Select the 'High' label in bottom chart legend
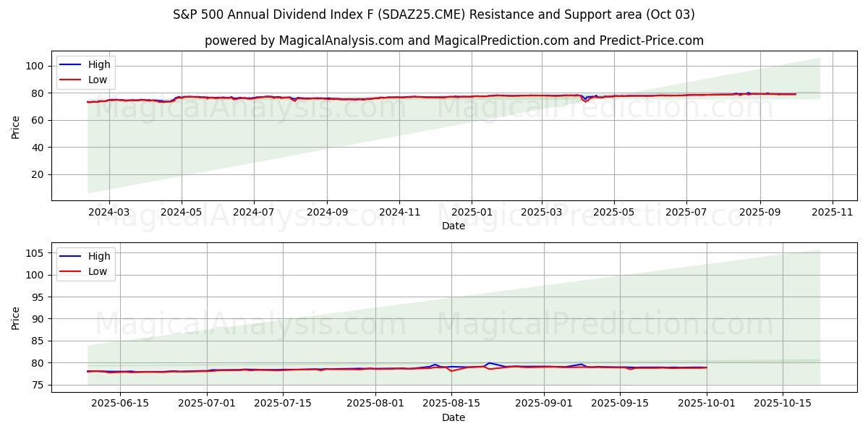 coord(98,256)
